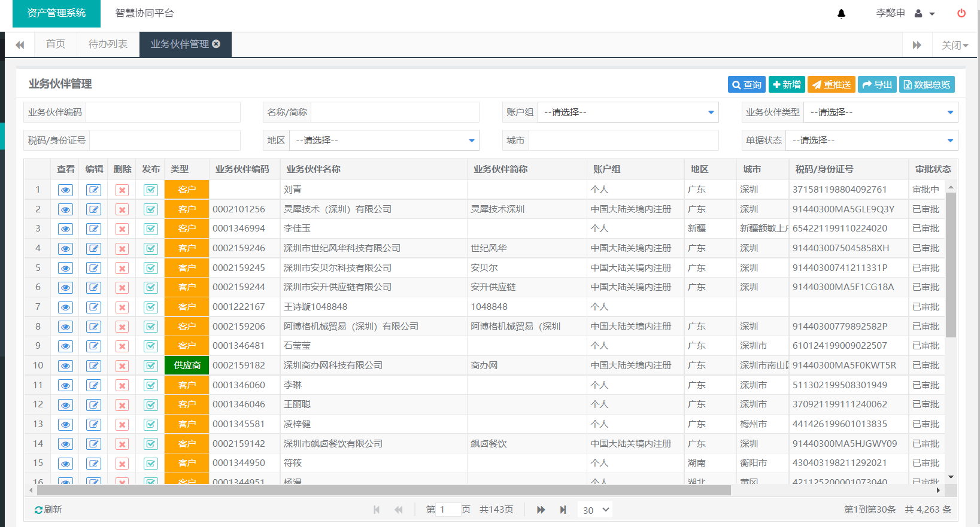
Task: Edit the 深圳商办网科技有限公司 supplier record
Action: 94,365
